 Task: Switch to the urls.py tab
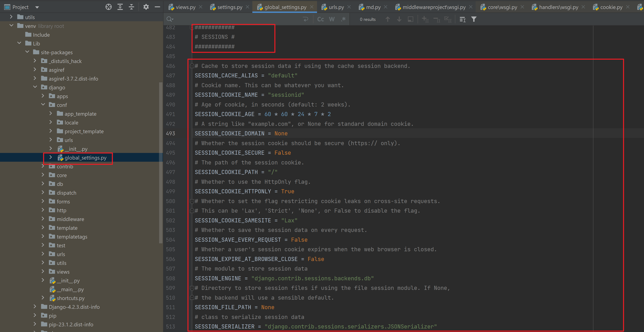[x=336, y=7]
